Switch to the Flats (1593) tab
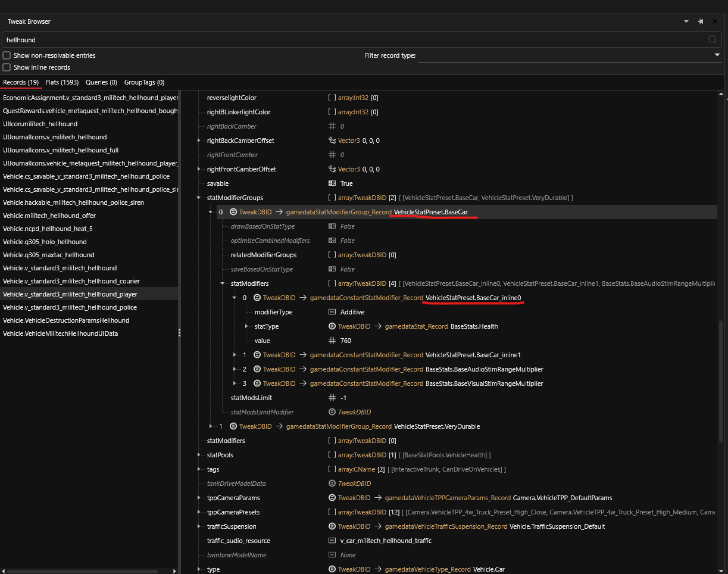The height and width of the screenshot is (574, 728). pyautogui.click(x=63, y=82)
